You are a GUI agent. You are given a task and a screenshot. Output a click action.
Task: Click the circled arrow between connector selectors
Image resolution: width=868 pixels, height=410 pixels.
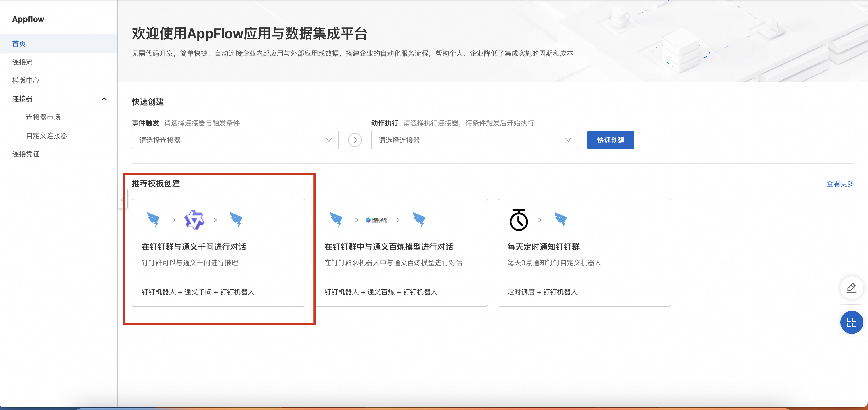[355, 140]
